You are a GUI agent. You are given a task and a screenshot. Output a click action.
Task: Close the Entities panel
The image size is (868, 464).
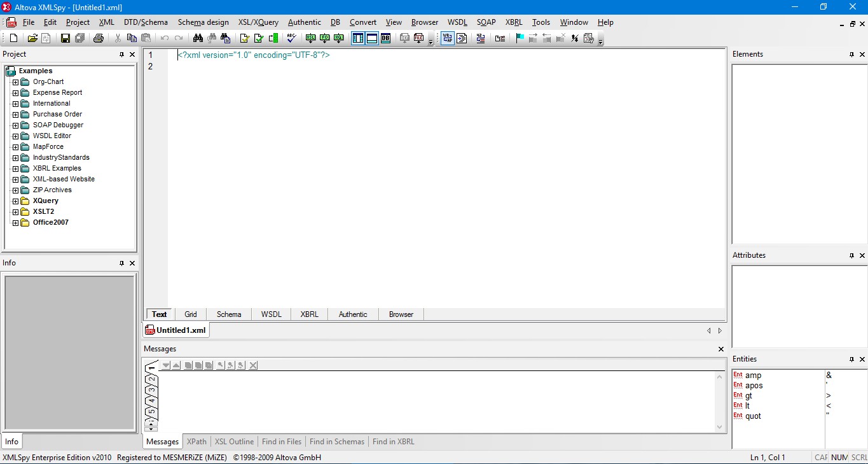(862, 360)
